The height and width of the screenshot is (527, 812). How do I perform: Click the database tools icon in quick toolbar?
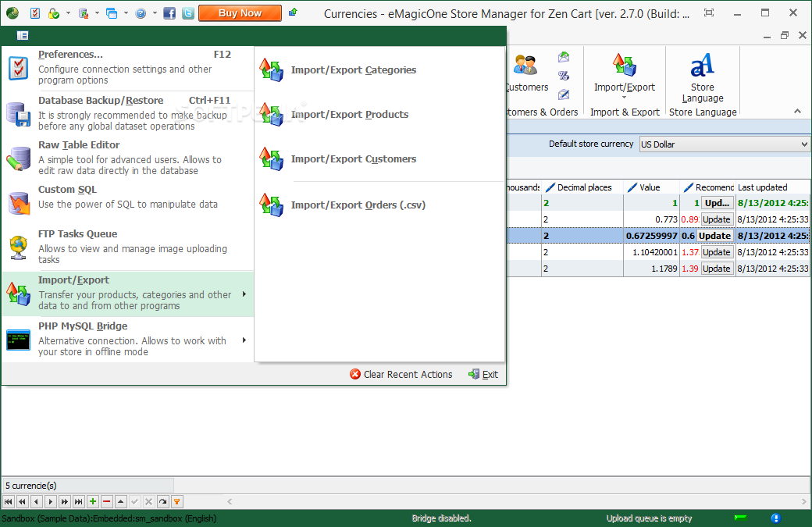pyautogui.click(x=83, y=13)
